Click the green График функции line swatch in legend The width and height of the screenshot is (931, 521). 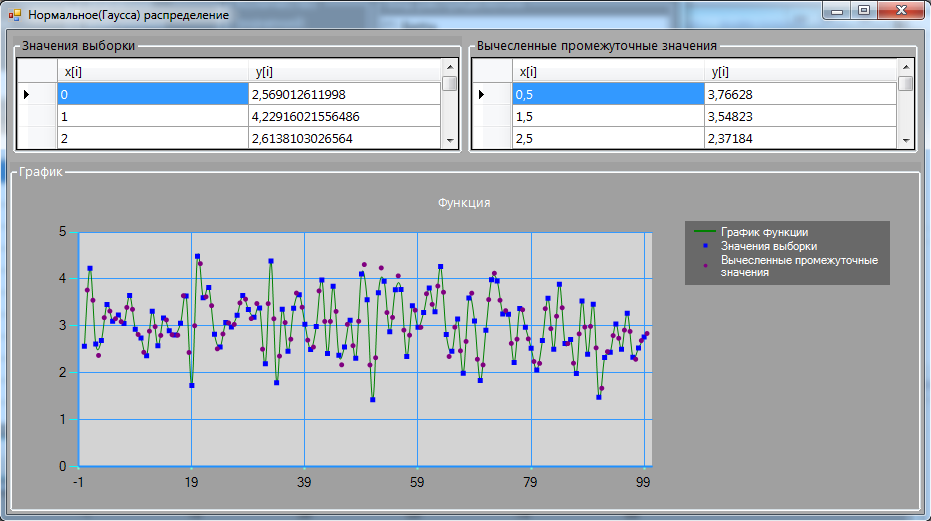[x=705, y=232]
